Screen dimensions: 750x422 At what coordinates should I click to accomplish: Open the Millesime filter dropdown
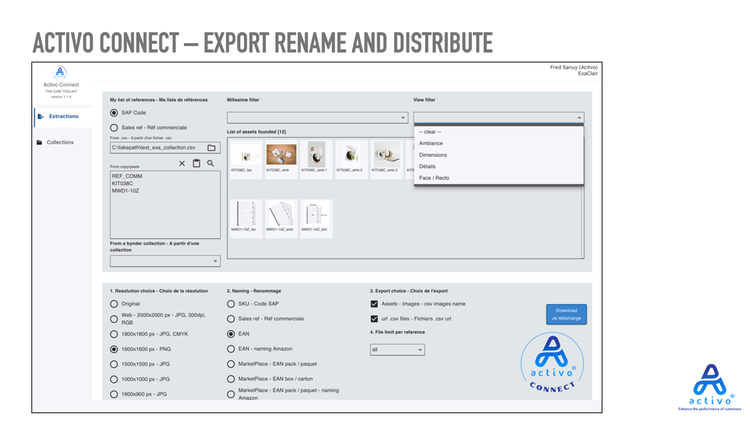[317, 117]
